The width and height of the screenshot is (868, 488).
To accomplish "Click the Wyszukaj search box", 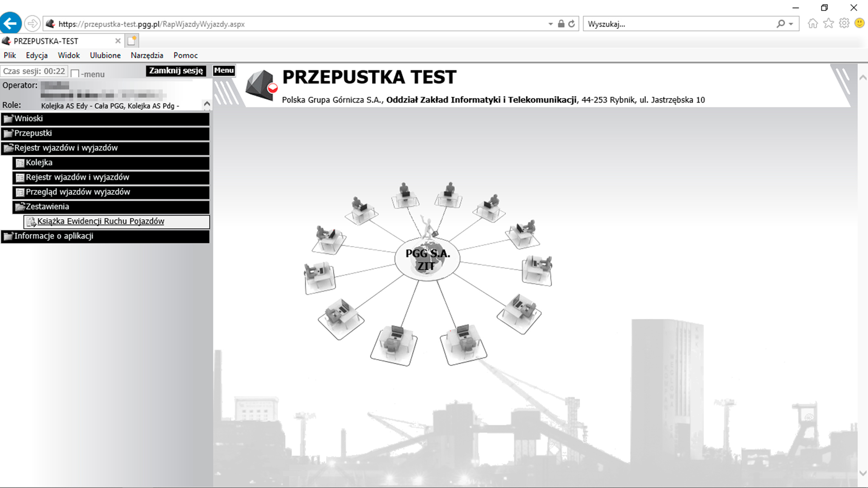I will coord(678,24).
